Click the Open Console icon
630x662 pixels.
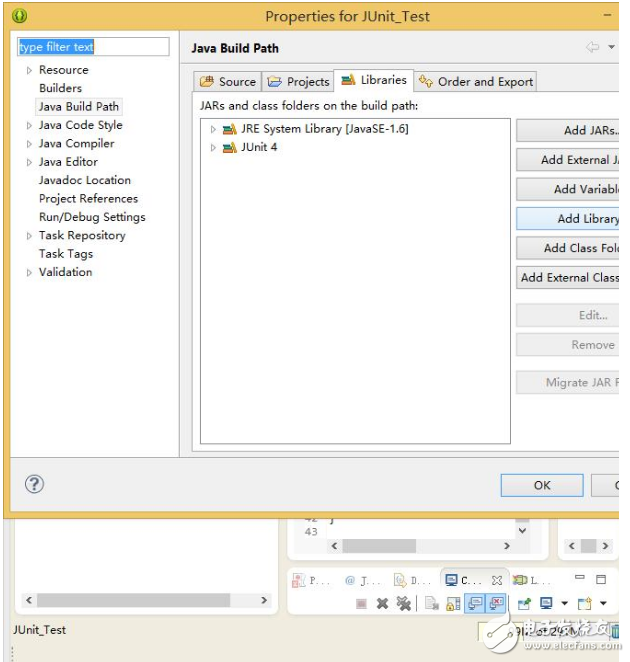click(585, 603)
